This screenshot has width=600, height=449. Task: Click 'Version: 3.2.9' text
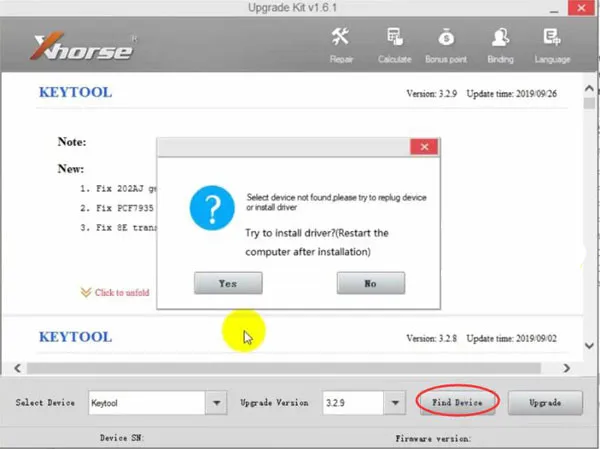[432, 94]
